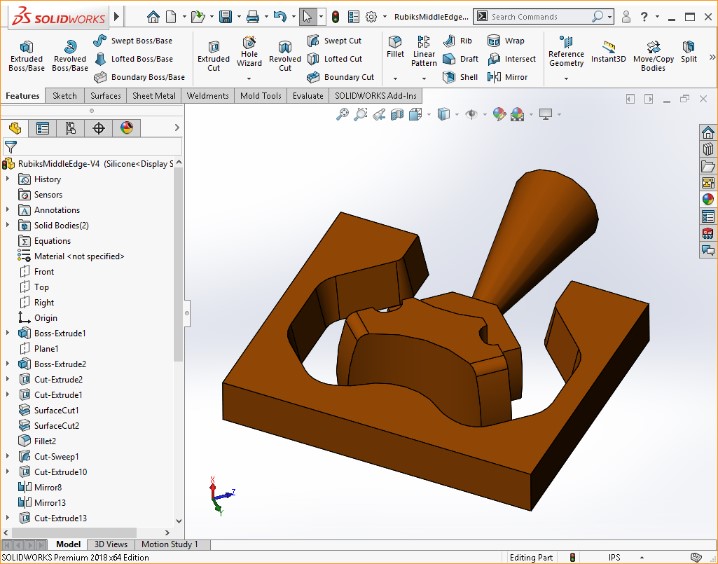The image size is (718, 564).
Task: Expand the History tree node
Action: (x=7, y=179)
